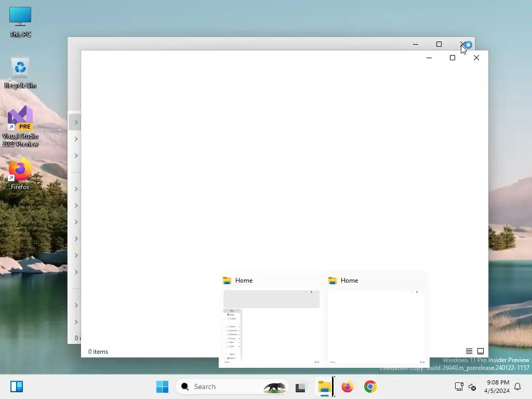Open the Windows Start menu

tap(162, 387)
